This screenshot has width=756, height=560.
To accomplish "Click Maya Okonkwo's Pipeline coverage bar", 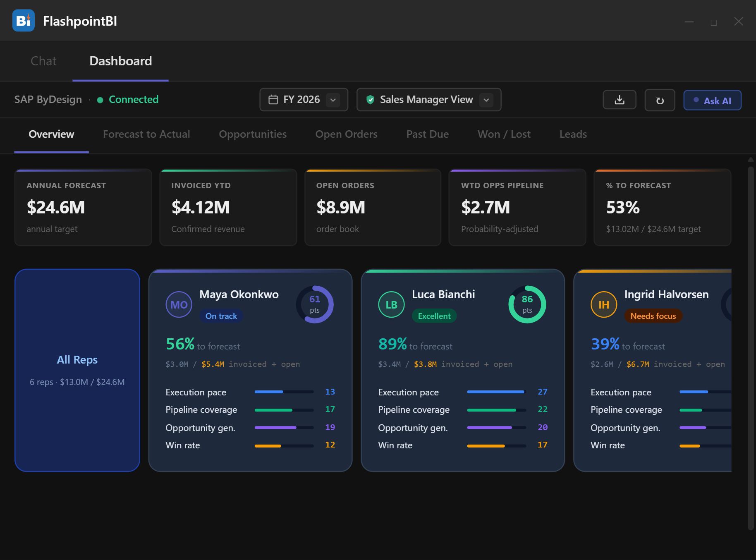I will pos(284,410).
